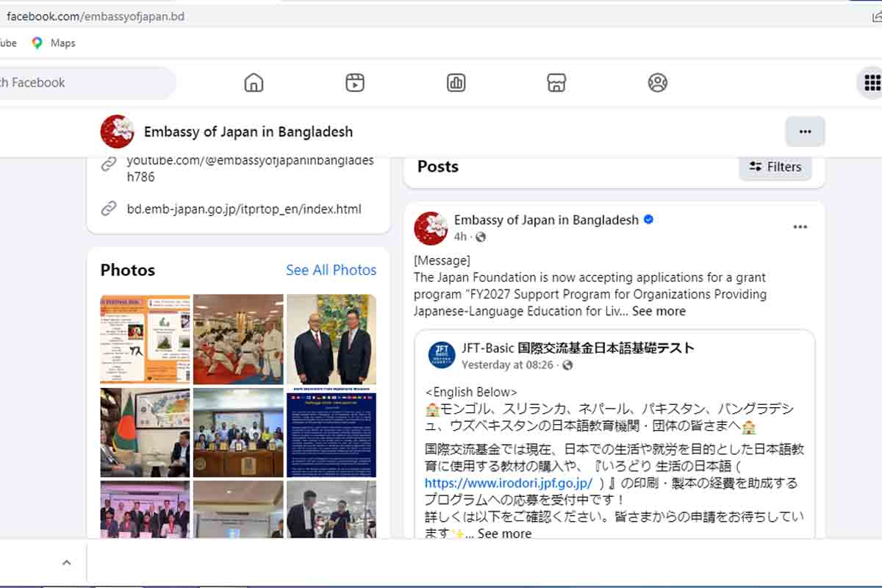This screenshot has height=588, width=882.
Task: Open the Facebook Home icon
Action: (x=254, y=82)
